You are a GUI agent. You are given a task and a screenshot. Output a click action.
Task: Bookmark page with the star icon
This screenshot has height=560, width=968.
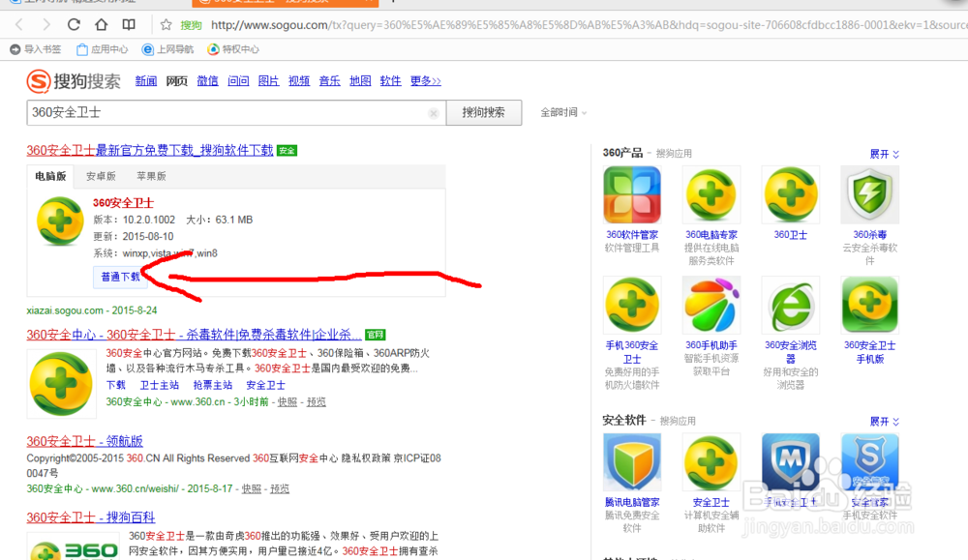pos(166,25)
